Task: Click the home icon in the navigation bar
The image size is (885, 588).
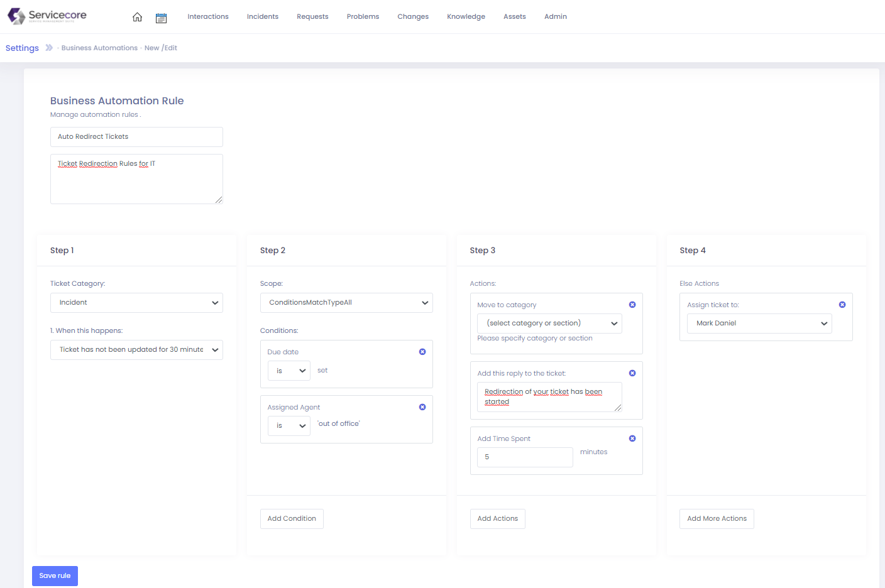Action: pyautogui.click(x=137, y=17)
